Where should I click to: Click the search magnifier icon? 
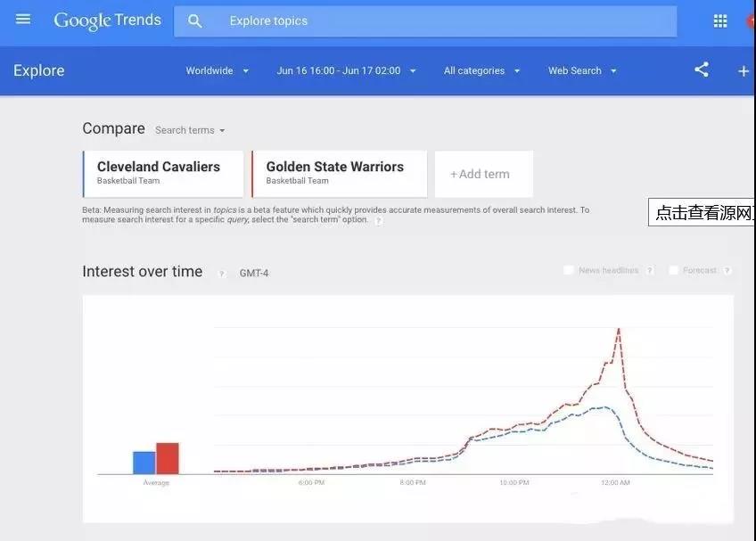tap(195, 21)
